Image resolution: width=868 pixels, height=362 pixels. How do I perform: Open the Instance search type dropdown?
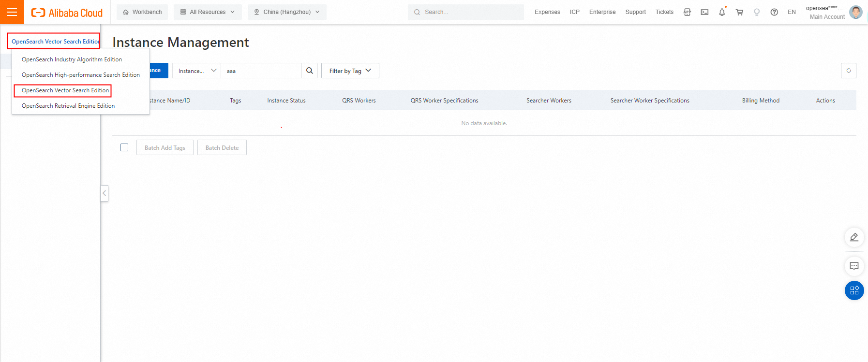(197, 71)
